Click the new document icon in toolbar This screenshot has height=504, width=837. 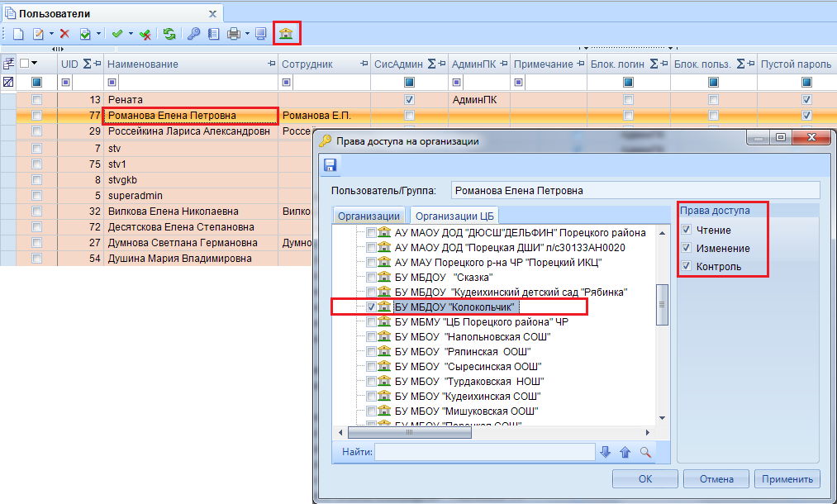[18, 34]
